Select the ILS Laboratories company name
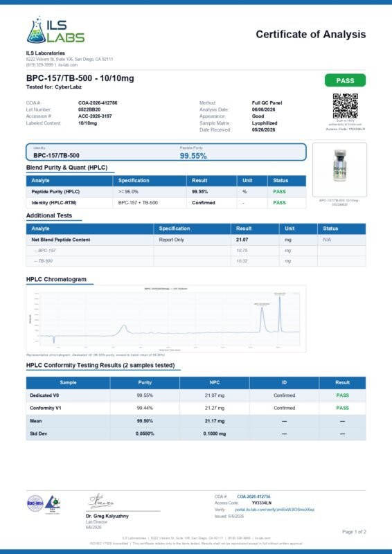The image size is (392, 554). tap(45, 53)
